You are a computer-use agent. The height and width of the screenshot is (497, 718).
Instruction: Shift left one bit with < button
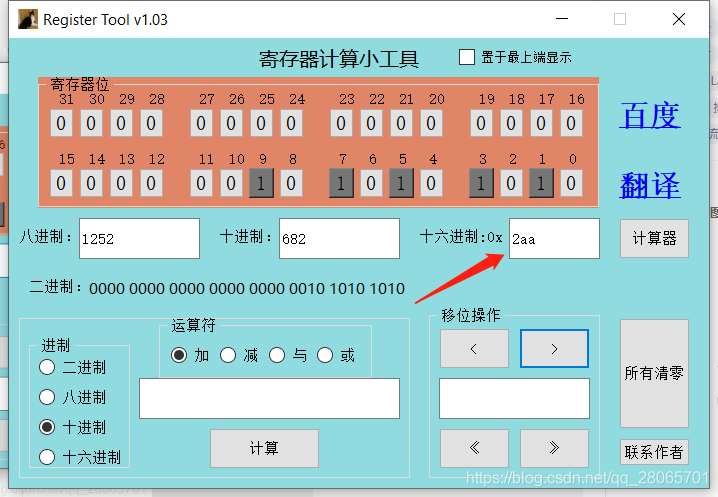tap(474, 349)
